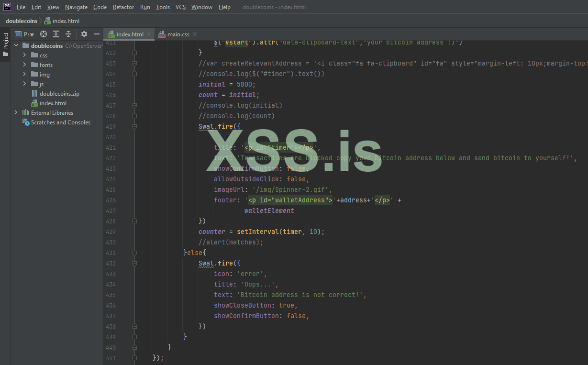The image size is (588, 365).
Task: Open Project panel options gear
Action: tap(84, 34)
